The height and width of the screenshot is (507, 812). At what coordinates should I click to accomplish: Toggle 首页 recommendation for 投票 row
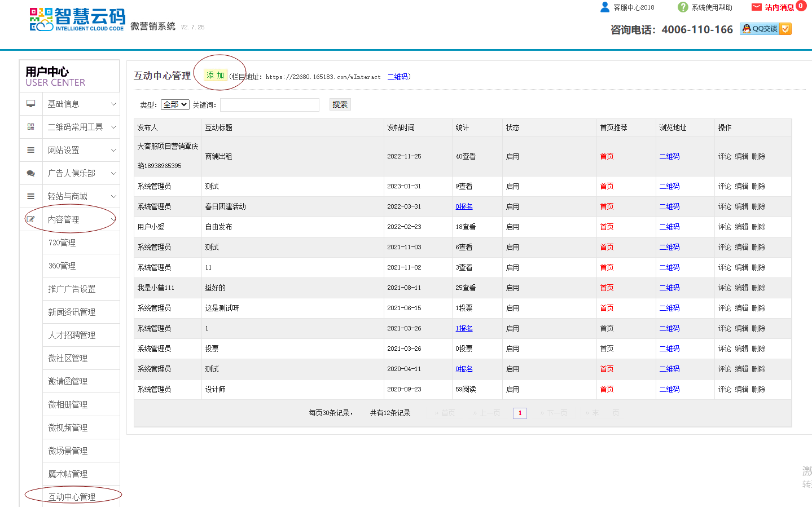[x=607, y=349]
